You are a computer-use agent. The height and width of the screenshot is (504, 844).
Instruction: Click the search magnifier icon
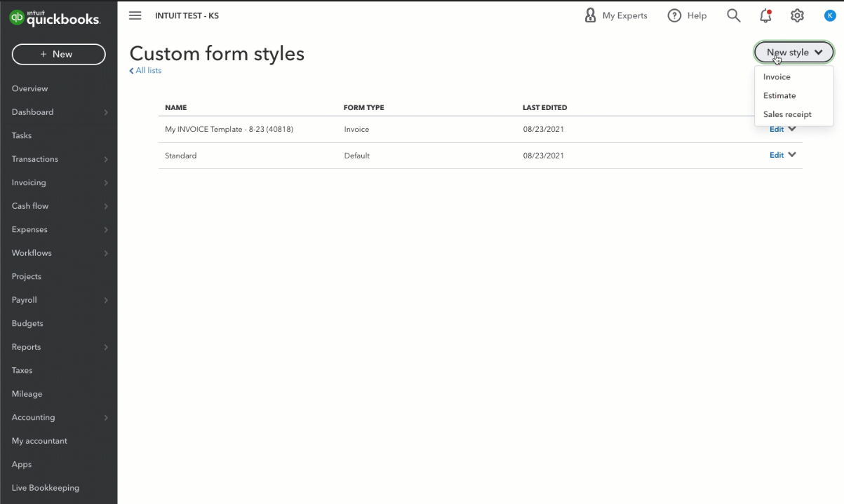click(734, 15)
